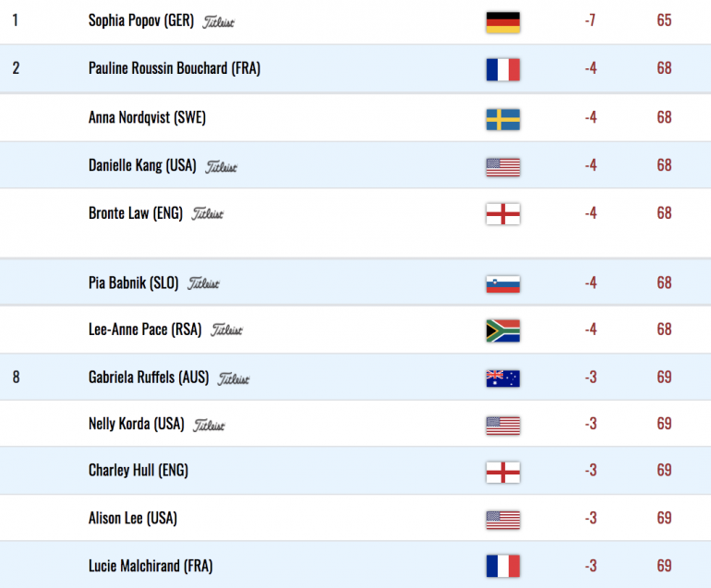Click the German flag icon
This screenshot has width=711, height=588.
[502, 21]
